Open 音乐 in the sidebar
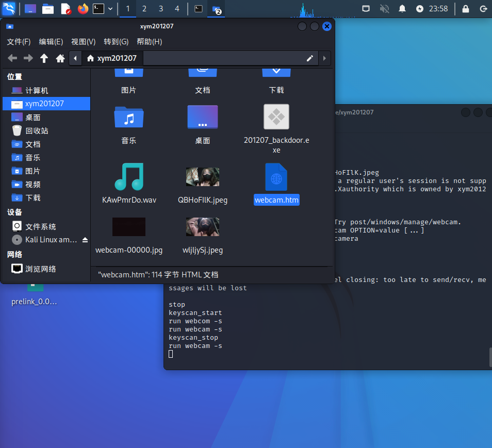 tap(46, 157)
